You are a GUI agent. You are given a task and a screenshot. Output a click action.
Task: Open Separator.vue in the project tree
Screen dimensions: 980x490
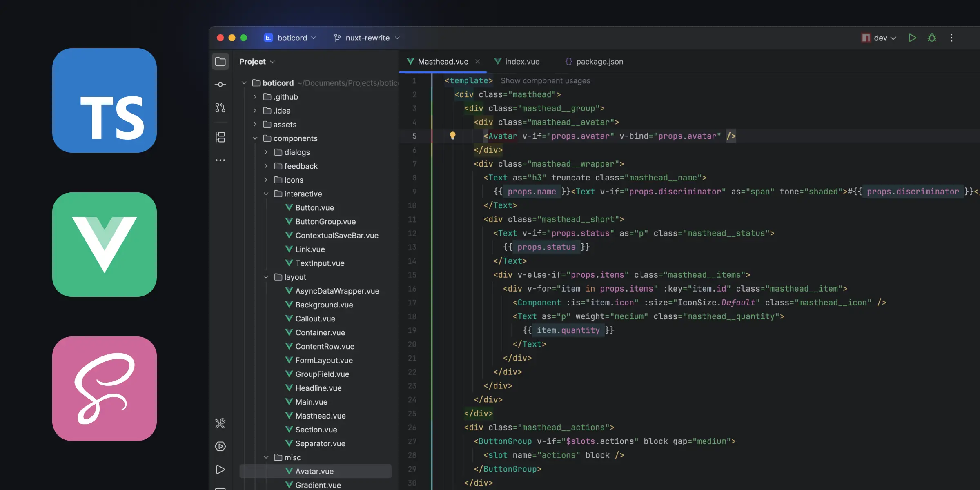[x=315, y=444]
